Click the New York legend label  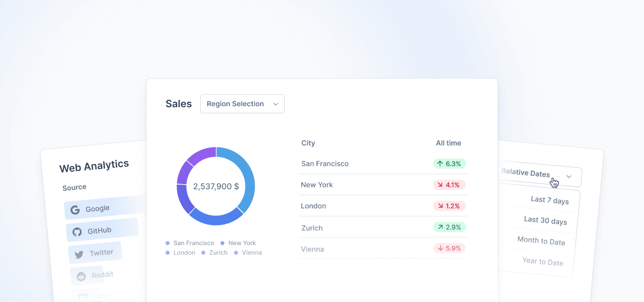242,243
